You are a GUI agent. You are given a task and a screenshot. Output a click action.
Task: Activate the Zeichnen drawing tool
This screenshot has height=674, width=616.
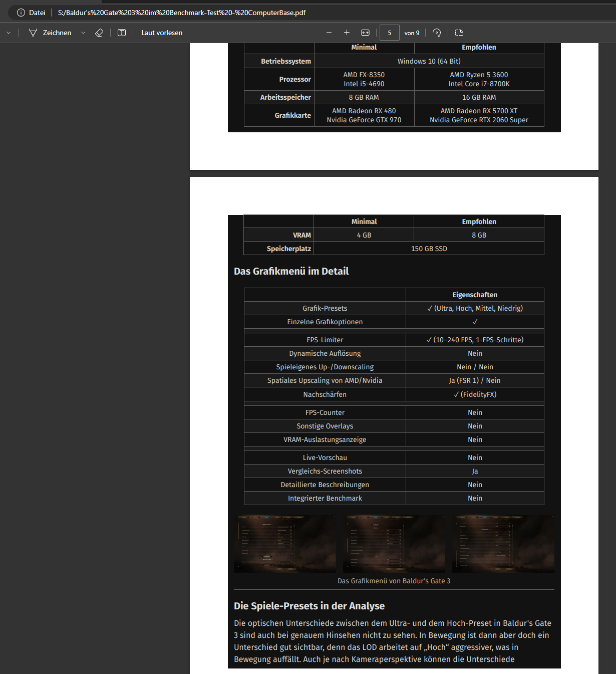point(50,33)
